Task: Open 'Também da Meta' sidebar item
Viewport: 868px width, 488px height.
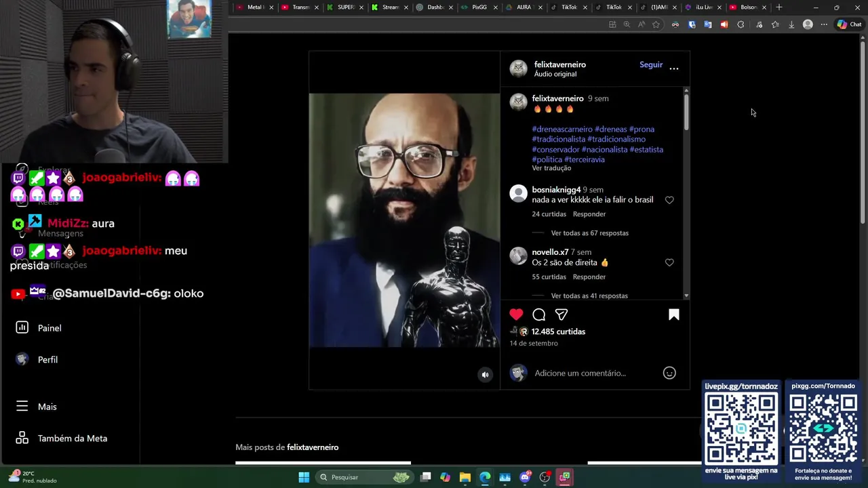Action: 61,439
